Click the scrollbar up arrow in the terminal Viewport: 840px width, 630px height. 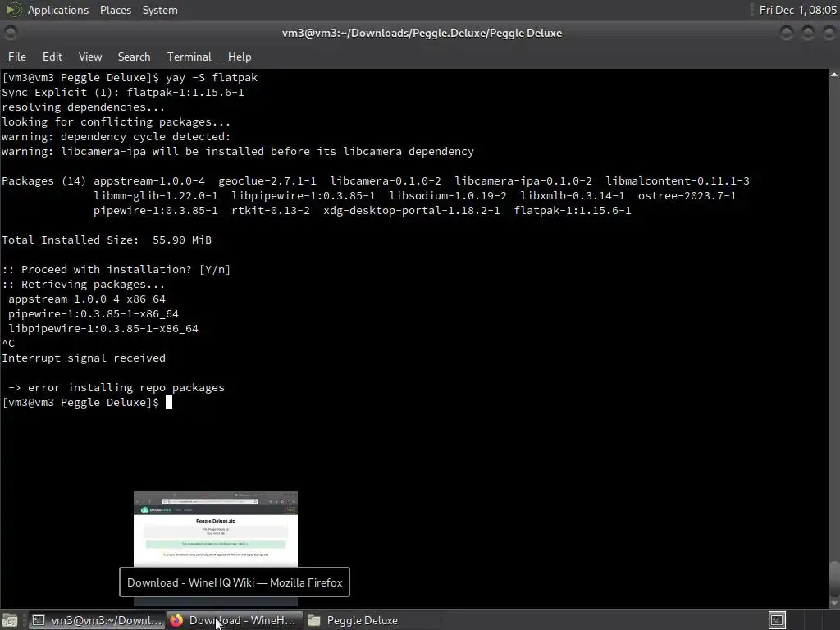tap(834, 75)
